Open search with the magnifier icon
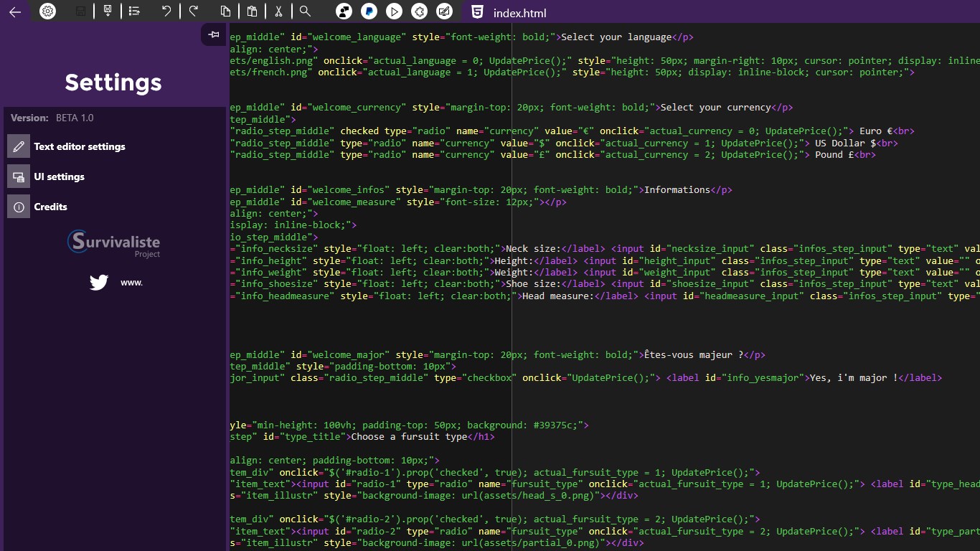Image resolution: width=980 pixels, height=551 pixels. coord(305,11)
